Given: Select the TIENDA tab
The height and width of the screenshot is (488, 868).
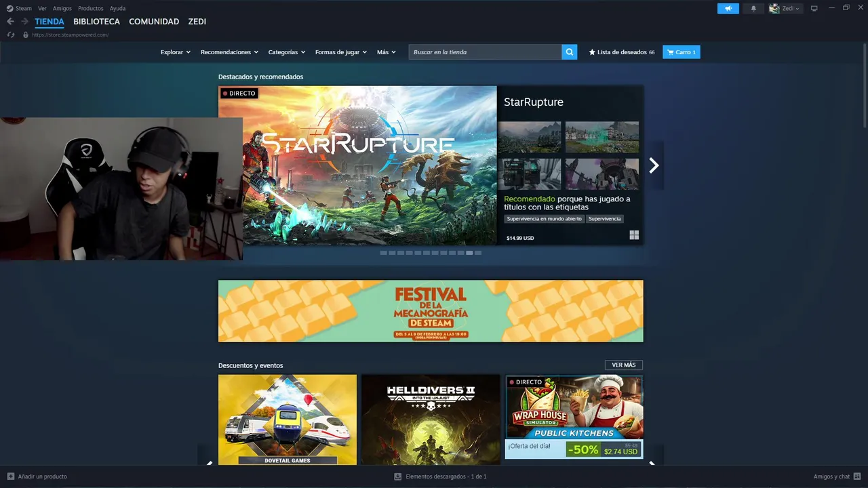Looking at the screenshot, I should [x=50, y=22].
